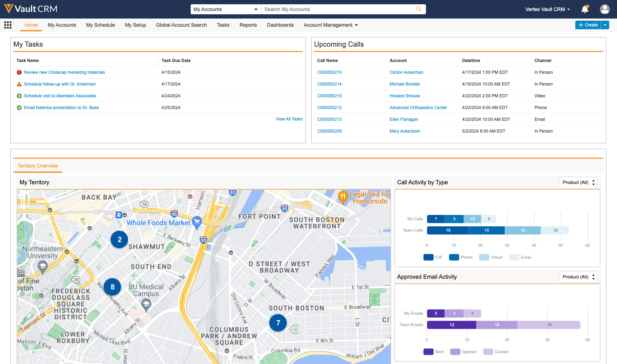
Task: Switch to the My Schedule tab
Action: click(x=101, y=25)
